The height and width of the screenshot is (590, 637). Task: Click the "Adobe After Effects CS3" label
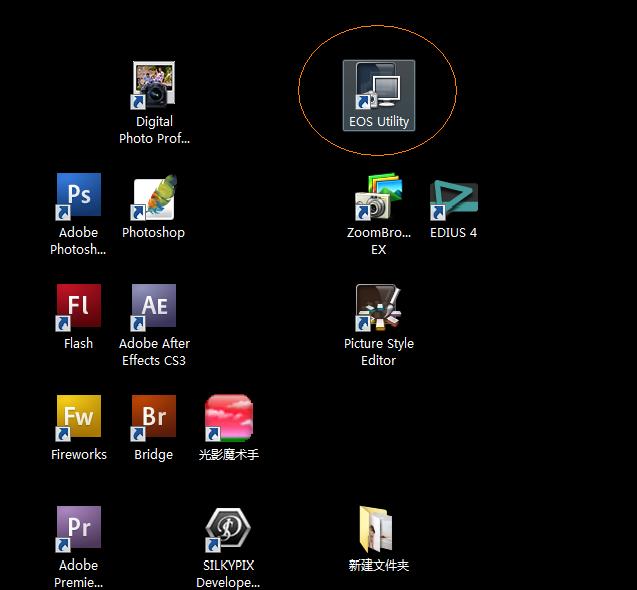tap(154, 352)
